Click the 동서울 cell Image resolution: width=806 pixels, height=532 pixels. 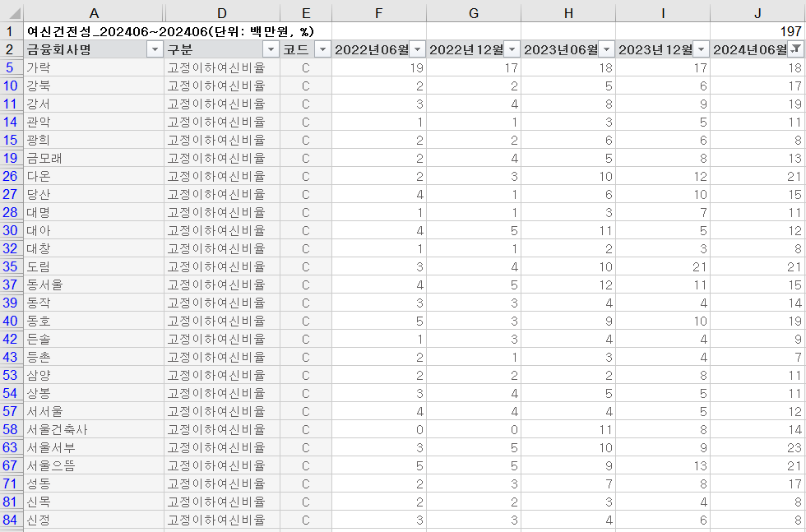tap(94, 285)
